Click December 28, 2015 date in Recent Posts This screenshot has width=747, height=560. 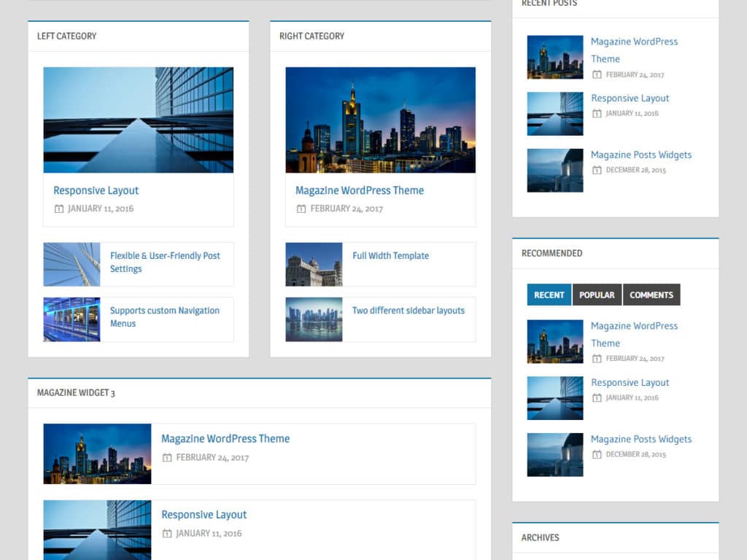[x=635, y=170]
